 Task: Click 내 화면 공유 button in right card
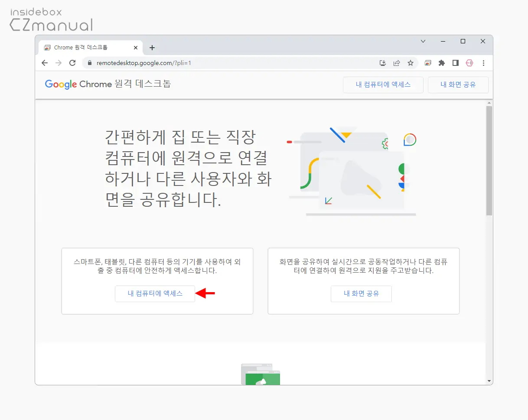click(361, 293)
